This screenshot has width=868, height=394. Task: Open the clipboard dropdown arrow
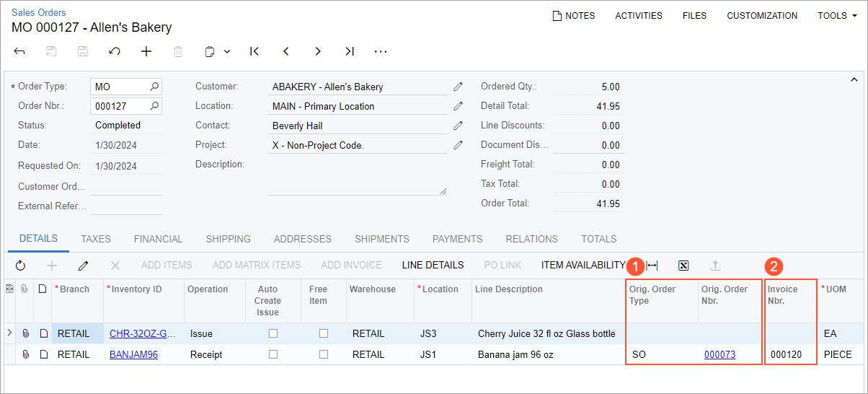point(227,51)
